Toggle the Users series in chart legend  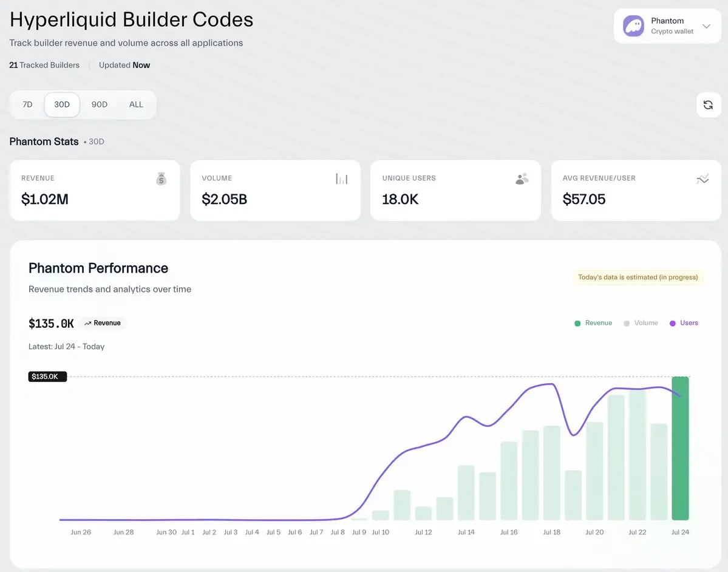click(684, 323)
